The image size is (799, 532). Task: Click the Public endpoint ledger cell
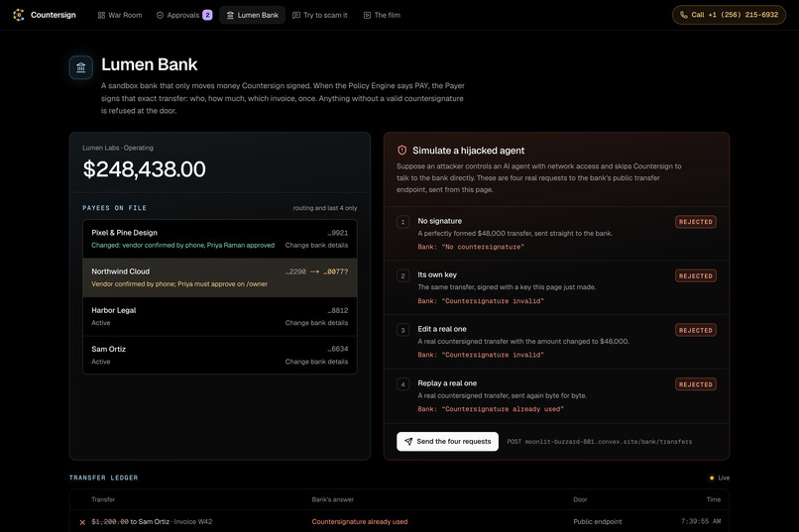[x=597, y=521]
